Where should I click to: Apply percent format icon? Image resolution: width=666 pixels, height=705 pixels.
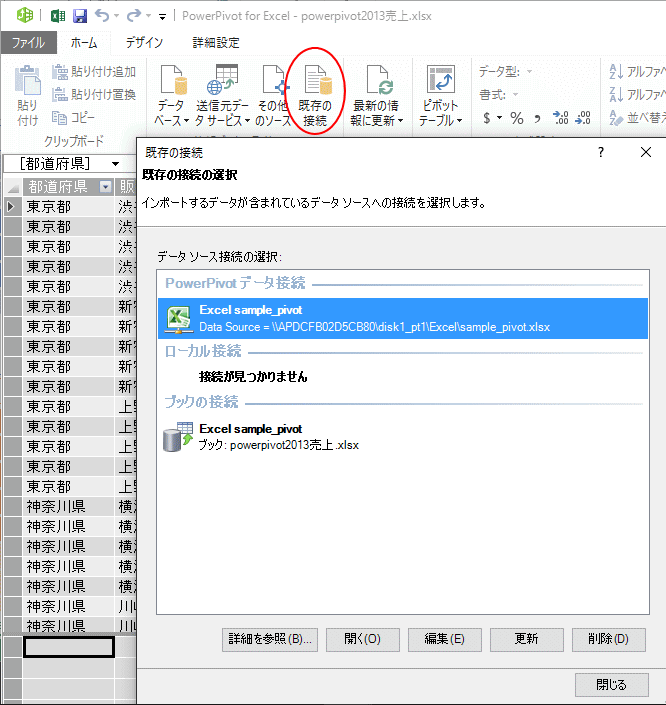[517, 118]
